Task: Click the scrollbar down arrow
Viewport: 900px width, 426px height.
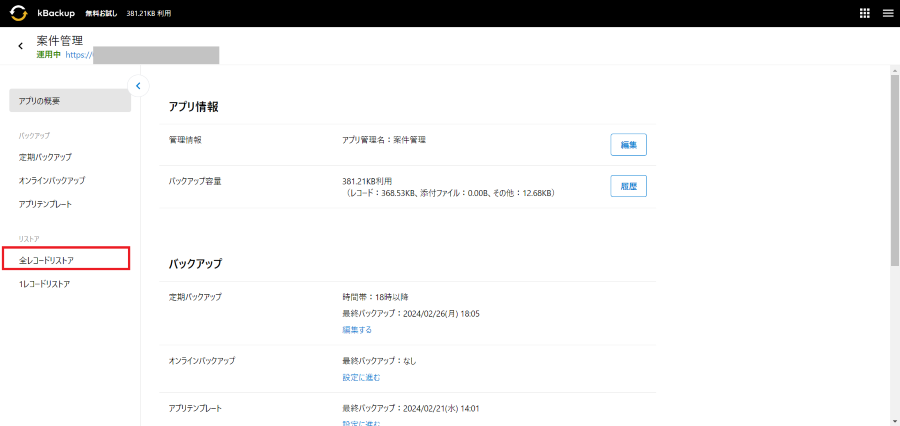Action: tap(894, 420)
